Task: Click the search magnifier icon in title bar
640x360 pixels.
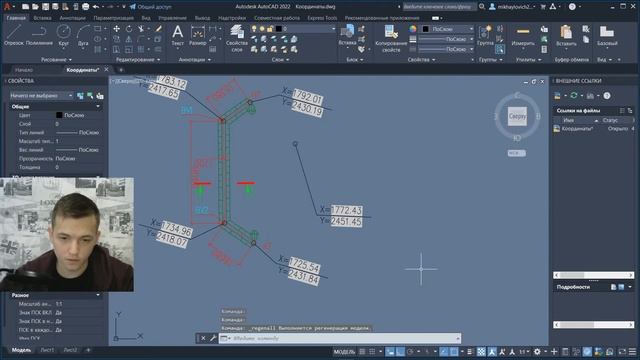Action: tap(482, 7)
